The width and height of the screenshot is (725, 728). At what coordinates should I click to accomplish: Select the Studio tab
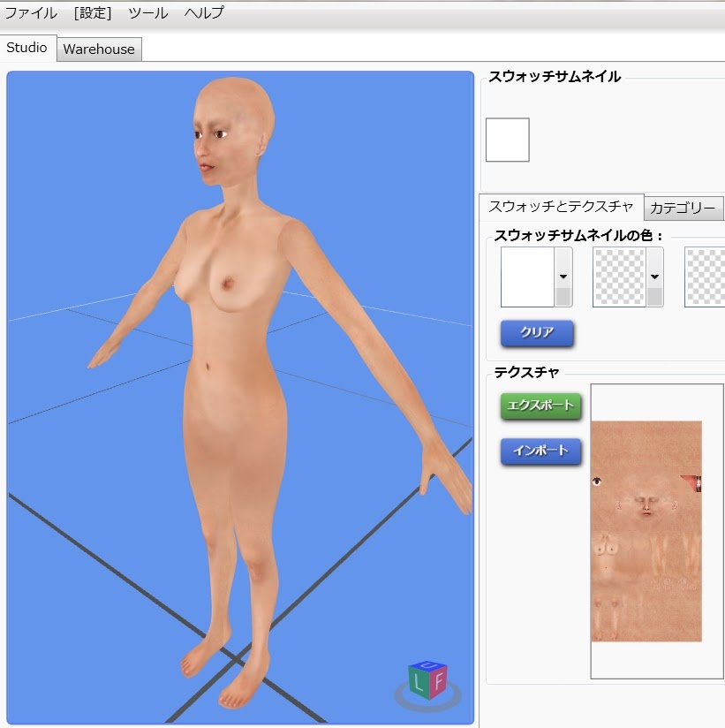click(x=27, y=48)
